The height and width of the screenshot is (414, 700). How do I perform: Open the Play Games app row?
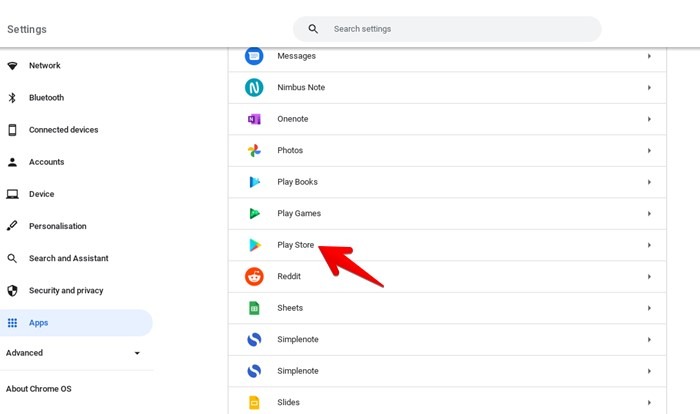[x=447, y=214]
